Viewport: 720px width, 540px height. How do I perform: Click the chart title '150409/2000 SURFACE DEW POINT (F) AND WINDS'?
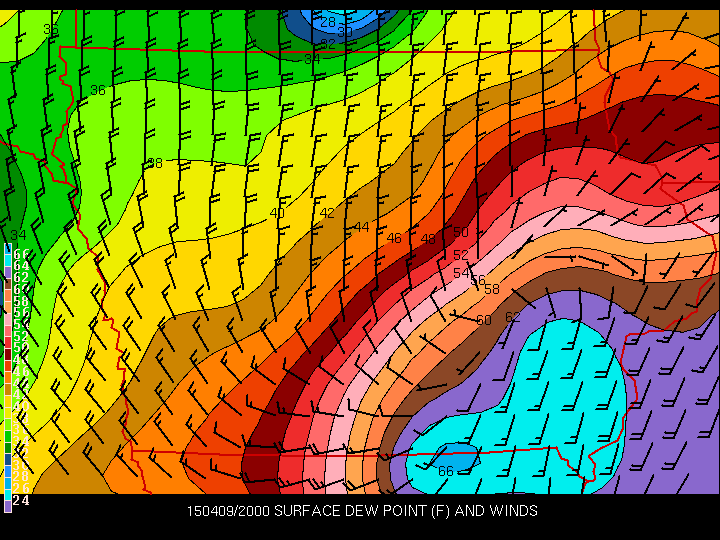[362, 511]
